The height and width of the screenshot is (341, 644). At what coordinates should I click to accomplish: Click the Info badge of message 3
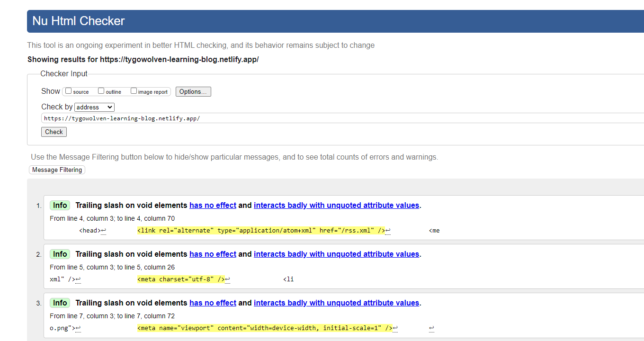tap(60, 303)
